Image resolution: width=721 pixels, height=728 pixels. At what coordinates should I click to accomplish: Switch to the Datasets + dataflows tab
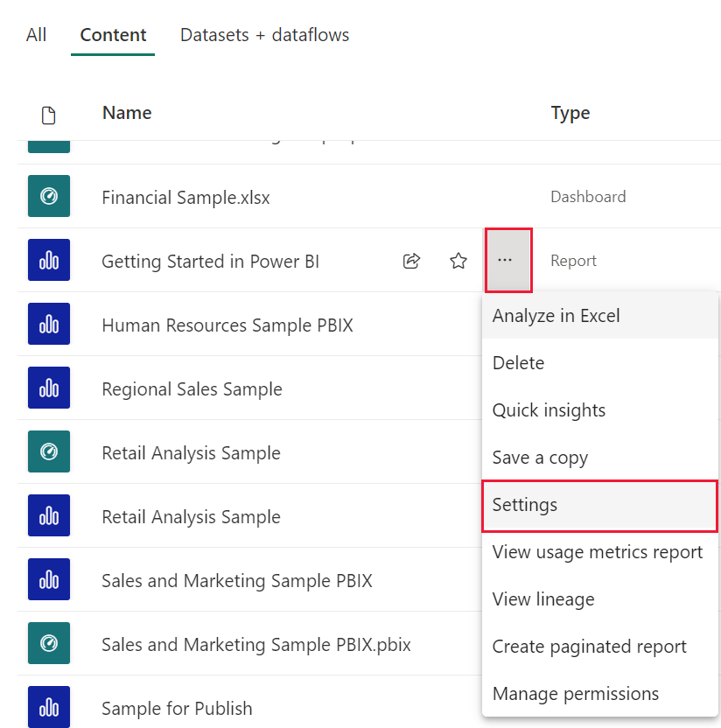264,35
